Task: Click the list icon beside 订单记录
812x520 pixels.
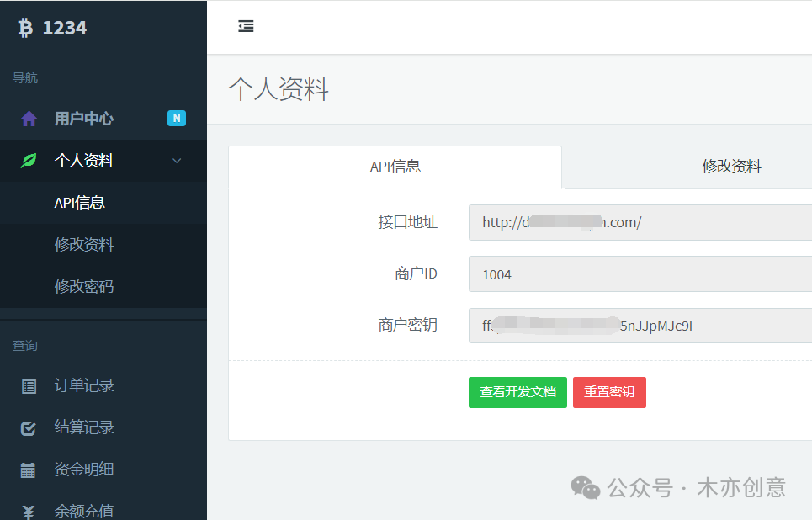Action: [29, 385]
